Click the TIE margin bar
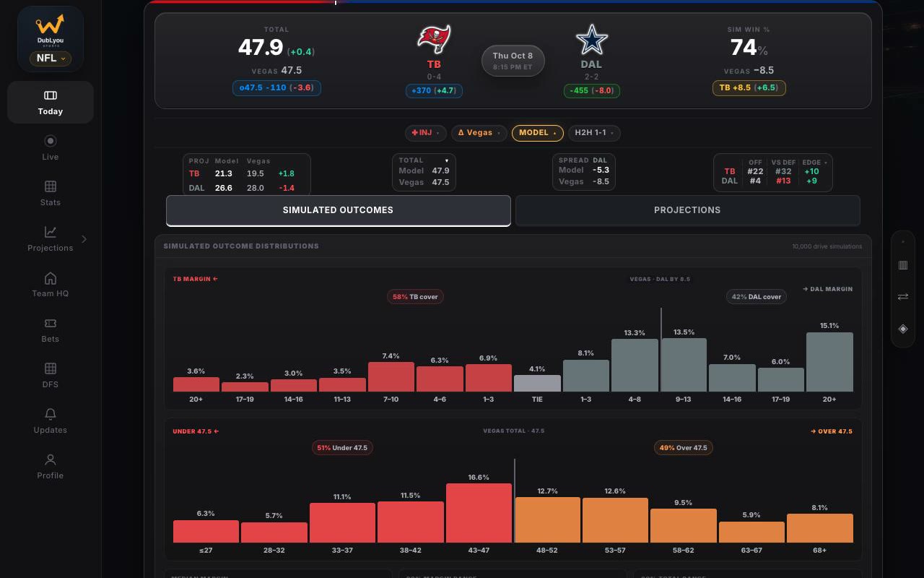Screen dimensions: 924x578 point(537,384)
